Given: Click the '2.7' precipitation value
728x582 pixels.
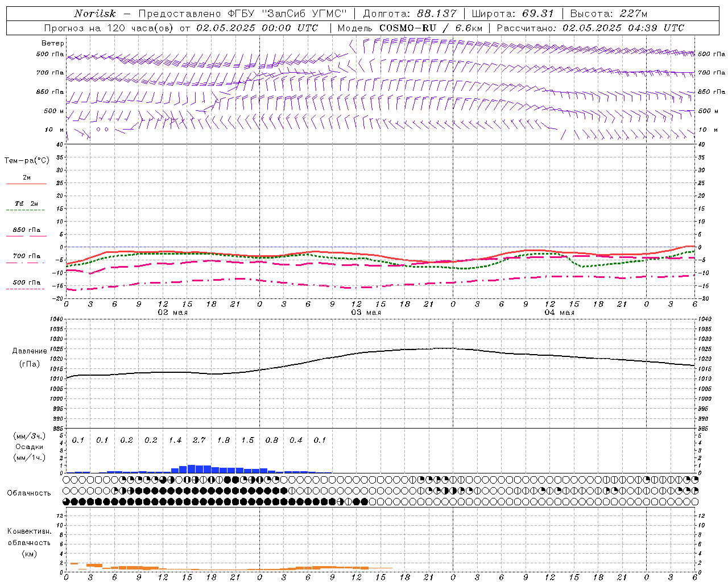Looking at the screenshot, I should tap(199, 440).
